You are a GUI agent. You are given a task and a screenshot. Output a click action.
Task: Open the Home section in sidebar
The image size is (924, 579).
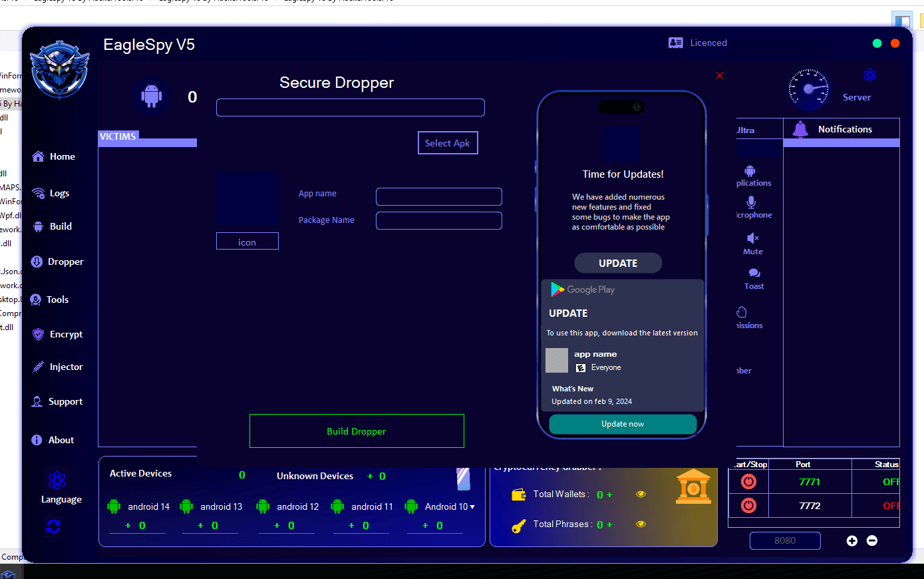(54, 156)
